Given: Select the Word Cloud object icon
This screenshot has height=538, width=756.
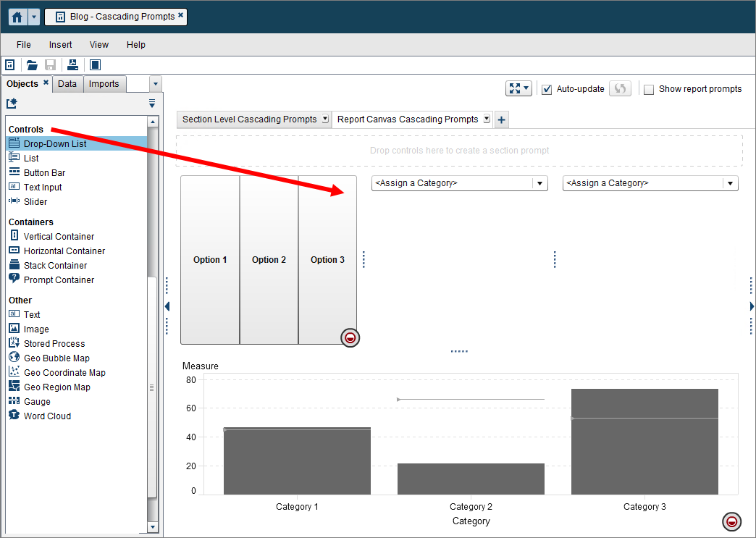Looking at the screenshot, I should (x=14, y=416).
